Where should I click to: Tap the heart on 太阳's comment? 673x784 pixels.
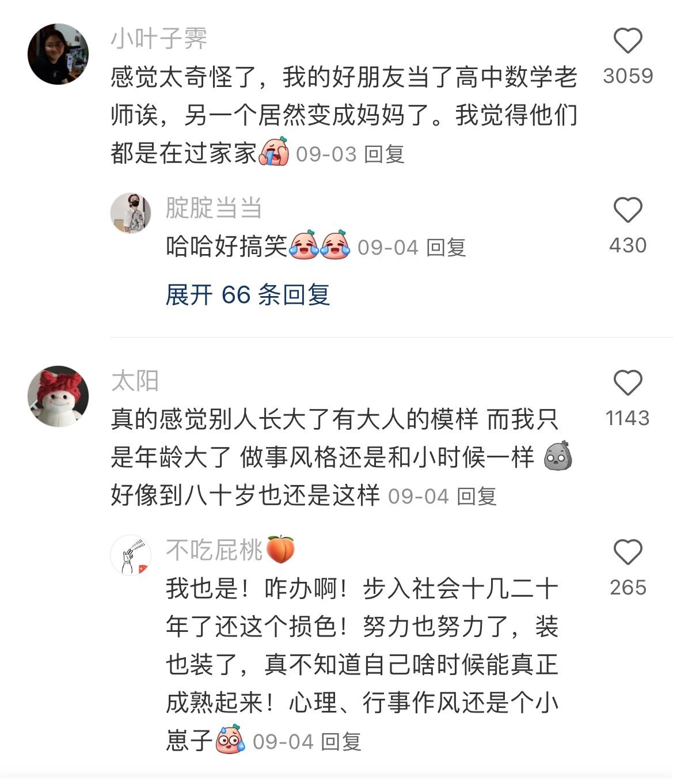pyautogui.click(x=628, y=383)
